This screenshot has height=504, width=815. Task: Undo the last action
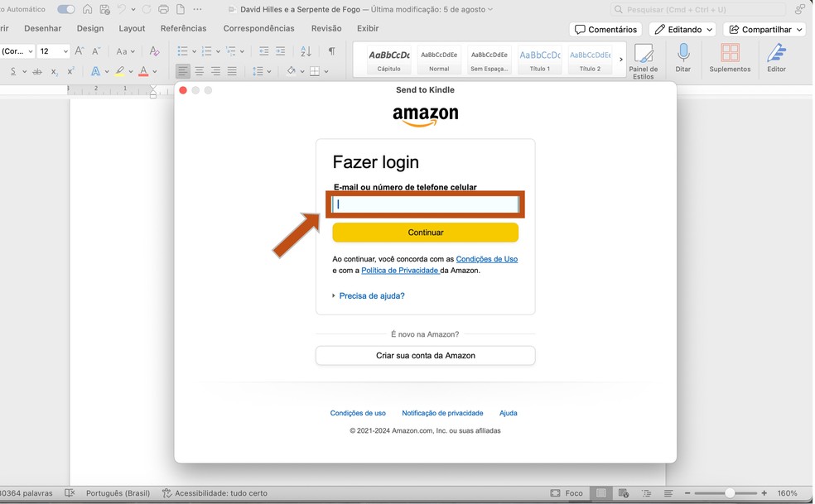[122, 9]
